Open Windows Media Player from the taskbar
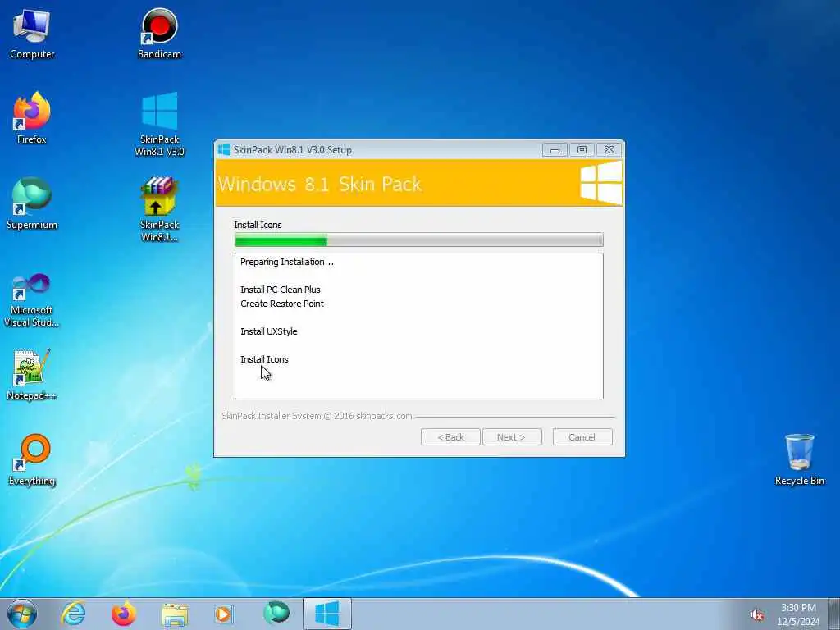This screenshot has width=840, height=630. pyautogui.click(x=225, y=614)
